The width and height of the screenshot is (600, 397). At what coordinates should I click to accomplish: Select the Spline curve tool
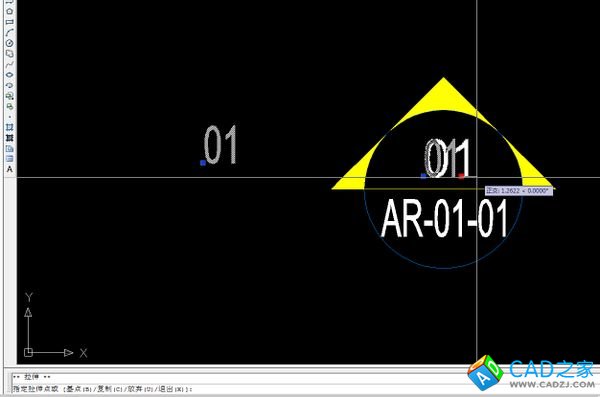[x=10, y=64]
